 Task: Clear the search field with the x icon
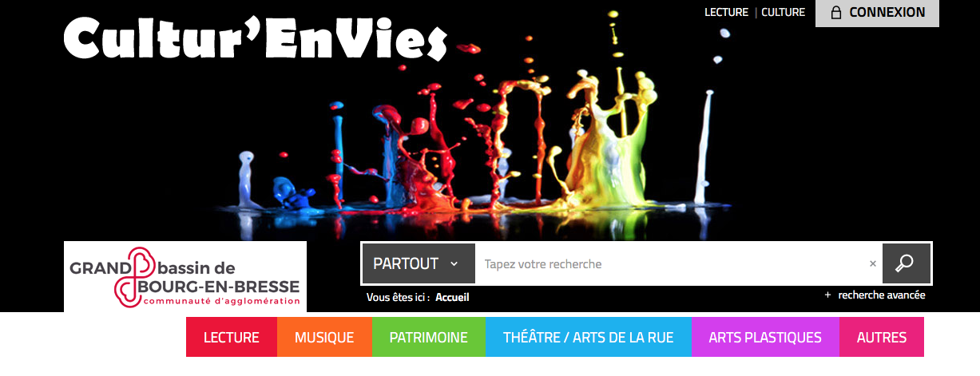[x=873, y=263]
